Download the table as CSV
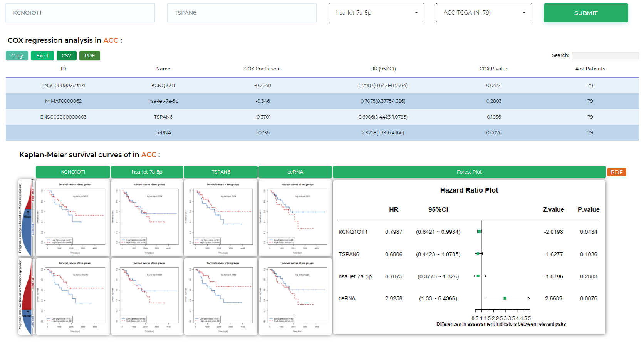 [67, 56]
